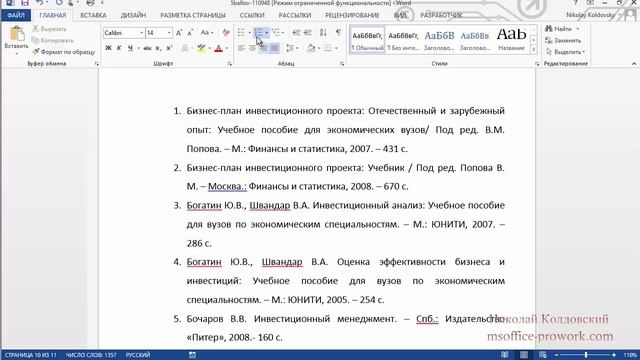
Task: Toggle show paragraph marks (¶)
Action: click(338, 33)
